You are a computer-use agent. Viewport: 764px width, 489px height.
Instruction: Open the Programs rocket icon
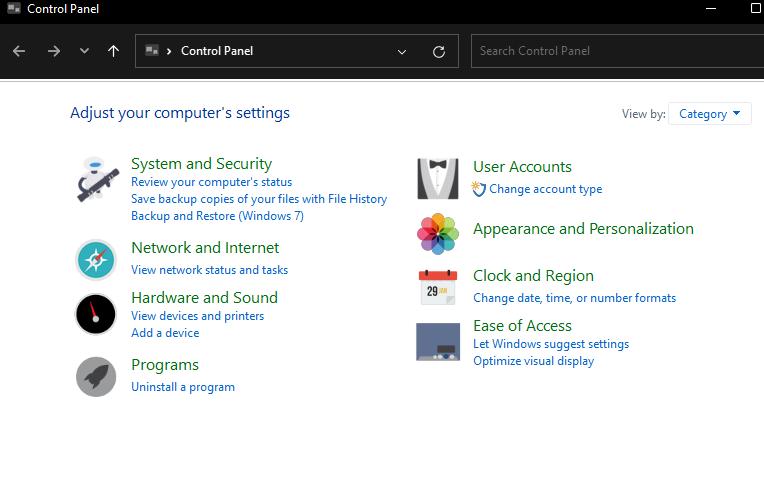pyautogui.click(x=96, y=376)
